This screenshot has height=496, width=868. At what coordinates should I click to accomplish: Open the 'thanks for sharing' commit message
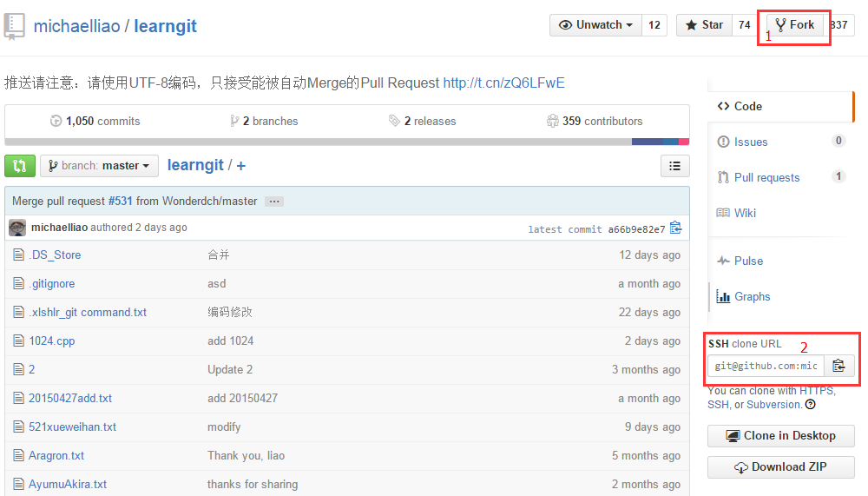(x=253, y=485)
